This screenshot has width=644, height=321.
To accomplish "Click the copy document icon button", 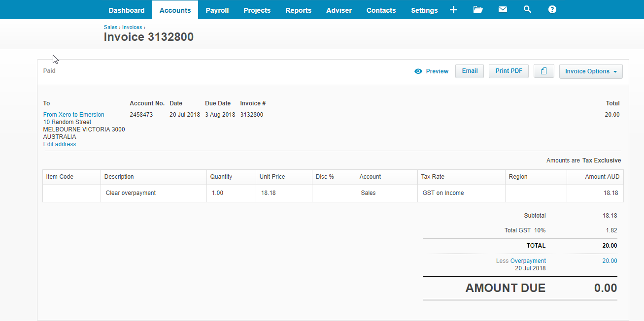I will (x=543, y=71).
